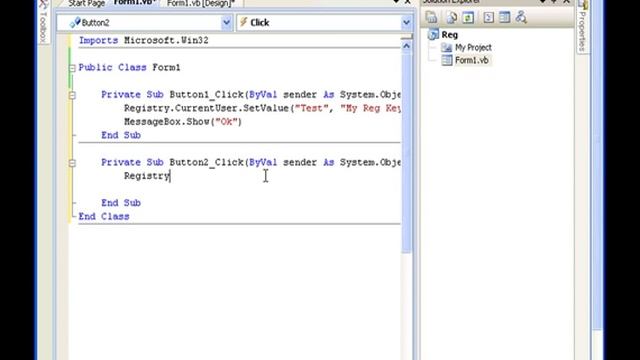Collapse the Public Class Form1 block
640x360 pixels.
[72, 68]
